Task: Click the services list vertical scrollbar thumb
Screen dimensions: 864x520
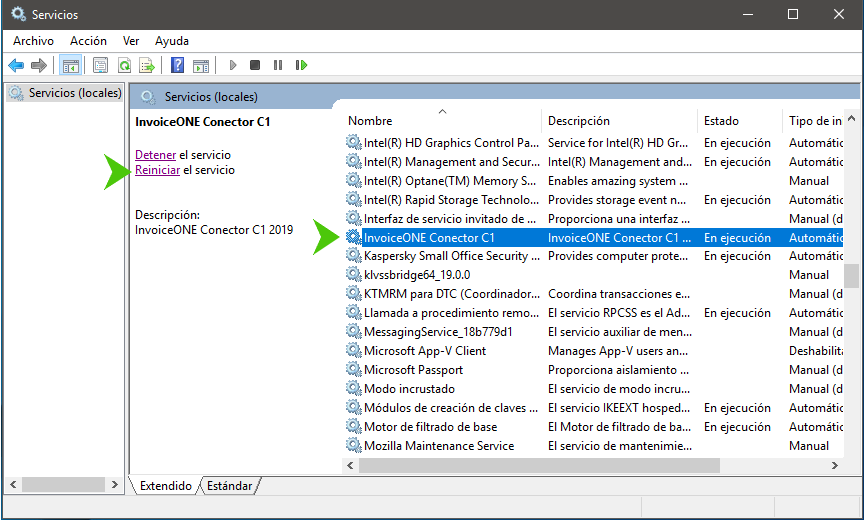Action: click(x=851, y=276)
